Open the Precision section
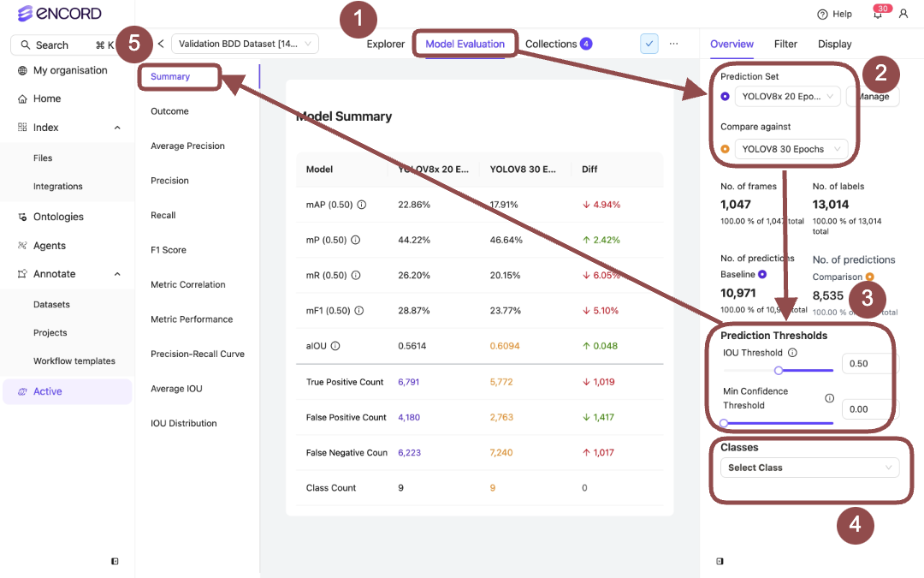This screenshot has width=924, height=578. point(169,181)
